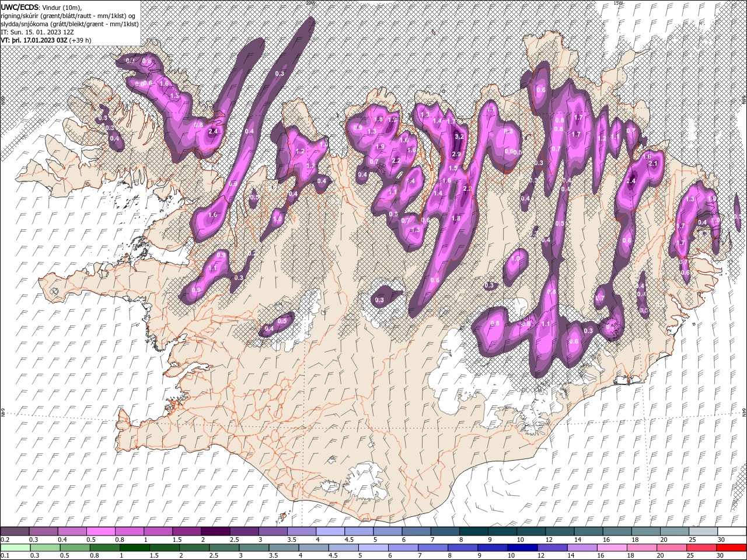Screen dimensions: 747x560
Task: Click the '0.1' label on the rain legend
Action: (x=5, y=556)
